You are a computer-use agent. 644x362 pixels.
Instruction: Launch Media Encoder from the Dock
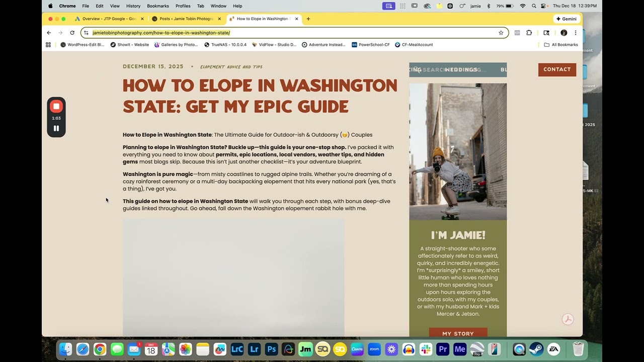pos(460,349)
